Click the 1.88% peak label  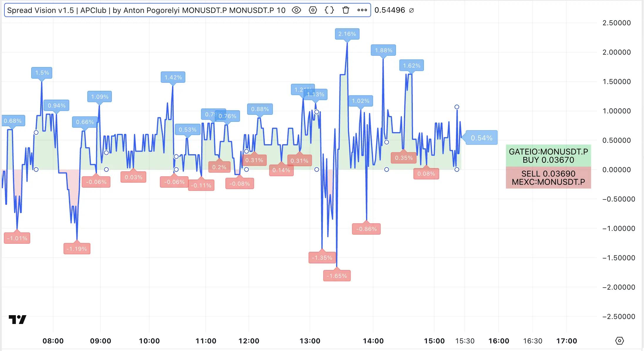click(x=383, y=50)
